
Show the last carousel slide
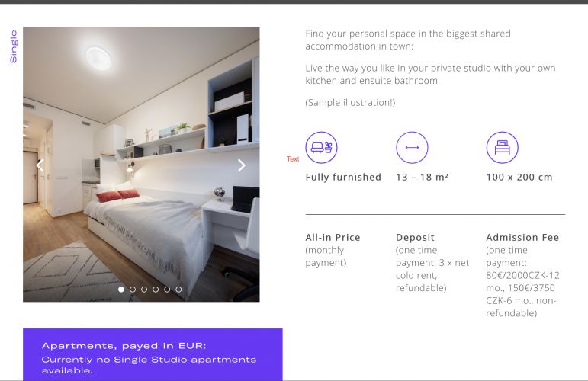tap(178, 290)
